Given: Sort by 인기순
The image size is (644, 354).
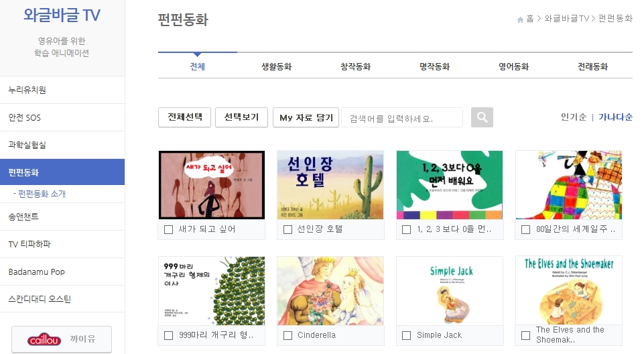Looking at the screenshot, I should click(574, 117).
